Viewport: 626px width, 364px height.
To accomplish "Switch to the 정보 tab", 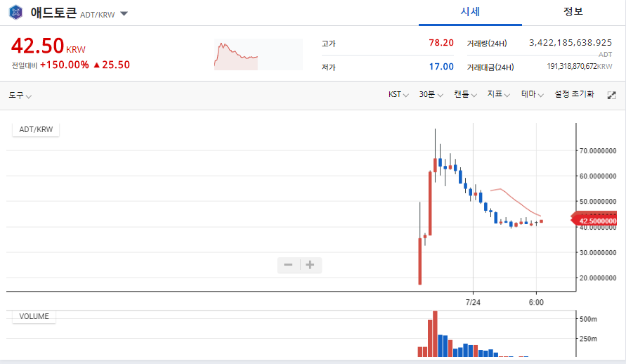I will (573, 12).
